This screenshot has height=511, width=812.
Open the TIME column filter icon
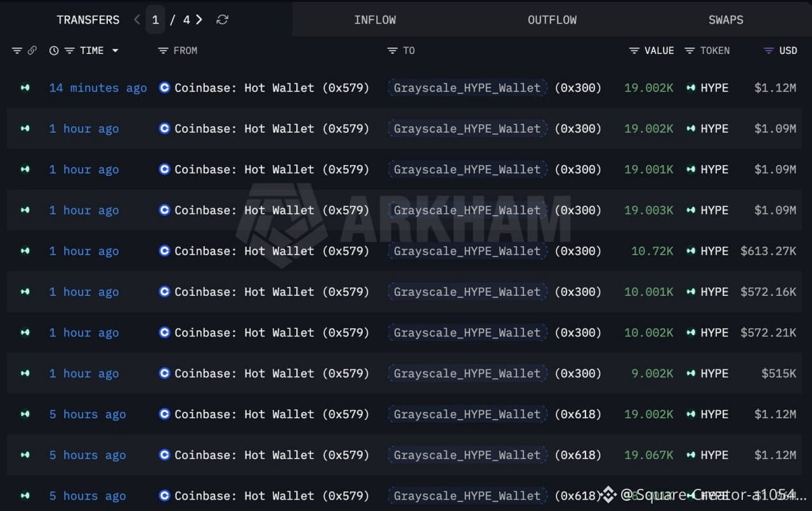(70, 51)
